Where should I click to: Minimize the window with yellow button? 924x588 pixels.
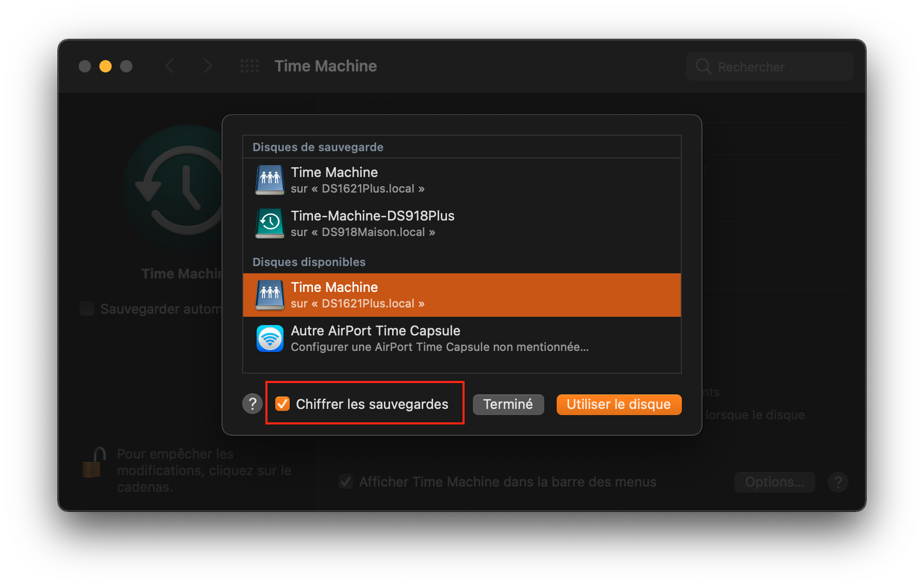(x=106, y=66)
